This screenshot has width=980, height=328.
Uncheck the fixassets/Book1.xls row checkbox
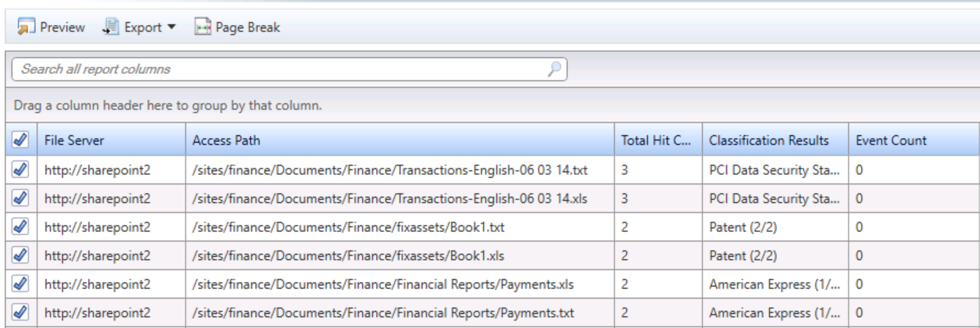(21, 256)
